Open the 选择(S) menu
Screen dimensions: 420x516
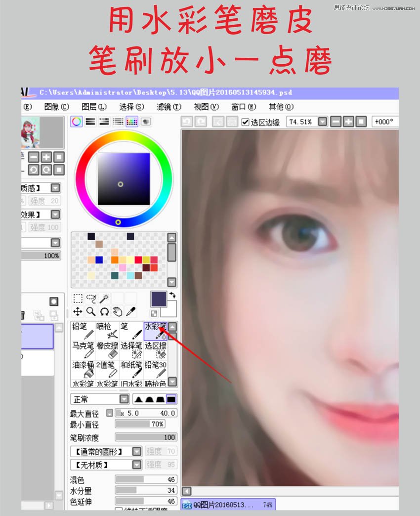(131, 107)
